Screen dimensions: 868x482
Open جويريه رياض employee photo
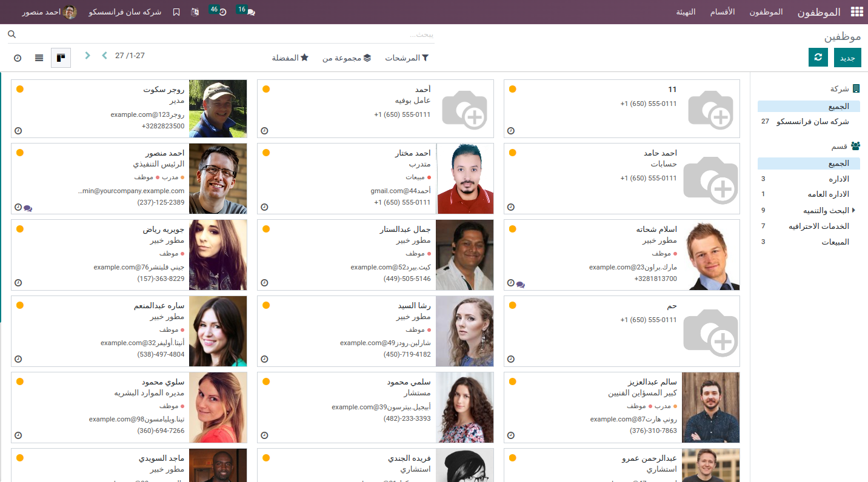point(218,255)
